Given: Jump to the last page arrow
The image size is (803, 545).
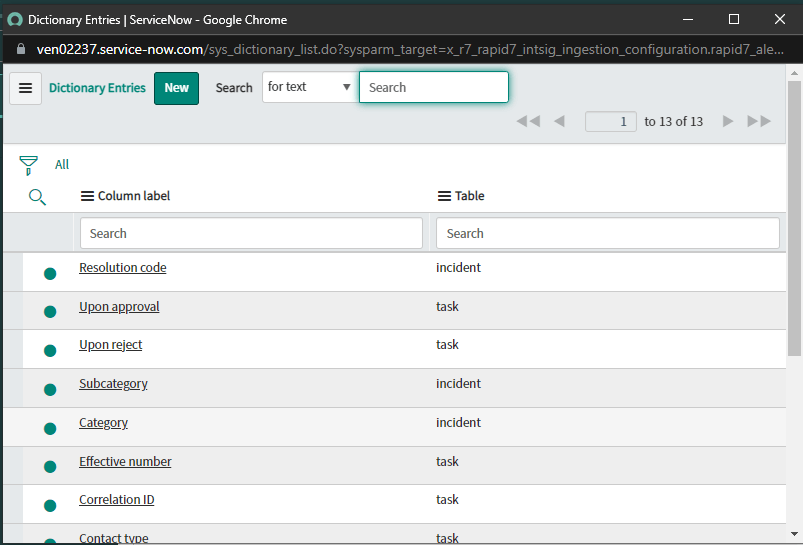Looking at the screenshot, I should (759, 121).
